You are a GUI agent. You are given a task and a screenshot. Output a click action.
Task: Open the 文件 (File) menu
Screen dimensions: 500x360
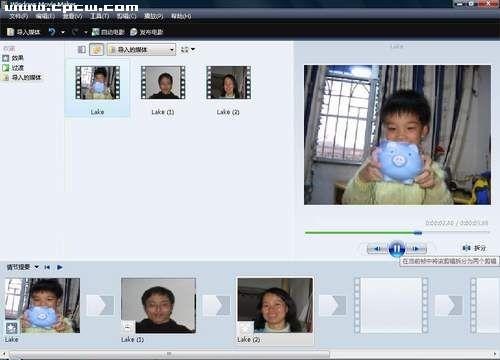(19, 16)
